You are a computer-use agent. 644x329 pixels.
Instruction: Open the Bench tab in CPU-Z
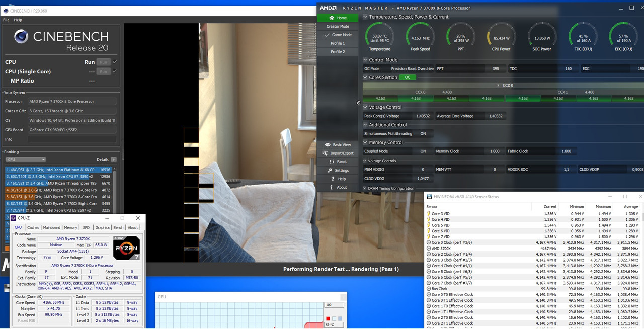pyautogui.click(x=118, y=227)
